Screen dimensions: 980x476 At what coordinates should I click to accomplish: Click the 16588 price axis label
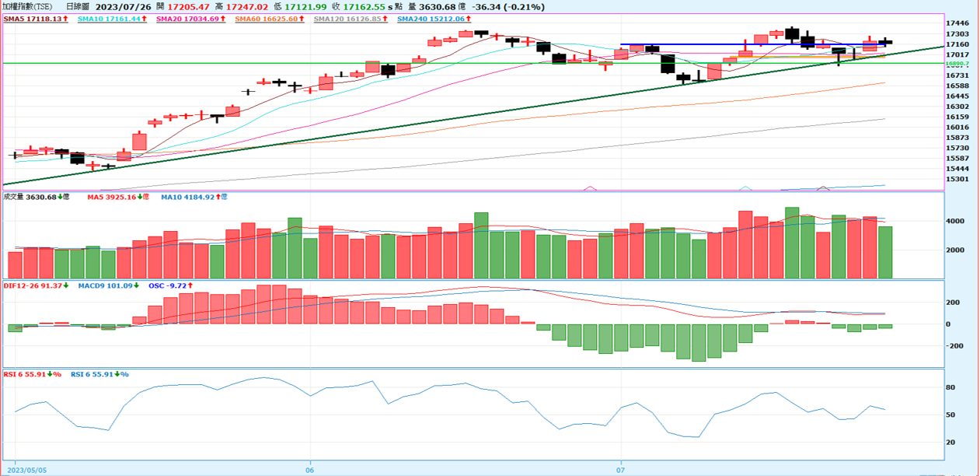[957, 86]
